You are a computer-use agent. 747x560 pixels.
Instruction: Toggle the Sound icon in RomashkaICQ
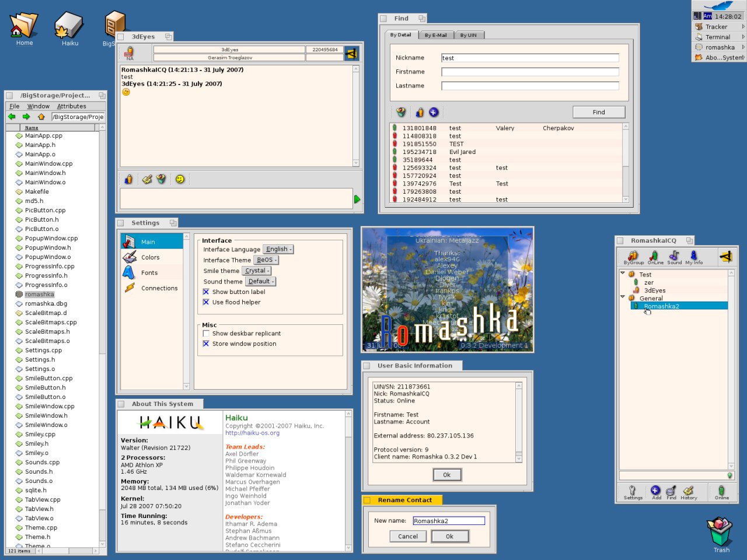674,257
